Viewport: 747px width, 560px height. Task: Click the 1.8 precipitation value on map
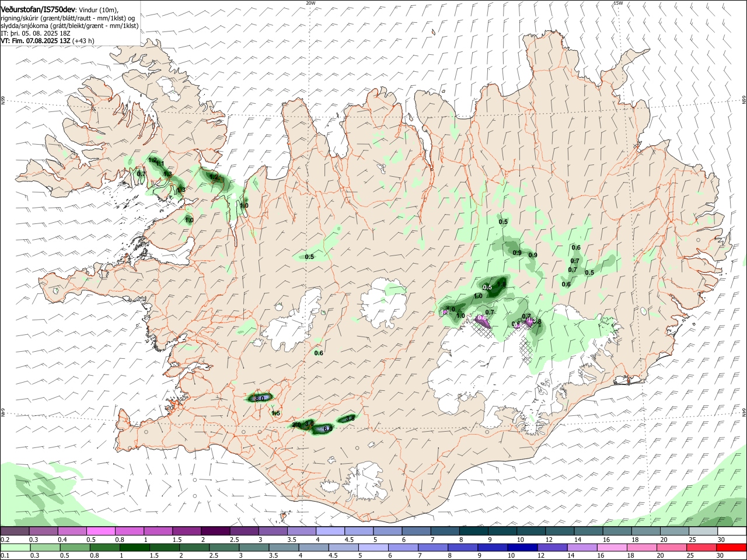pyautogui.click(x=501, y=285)
